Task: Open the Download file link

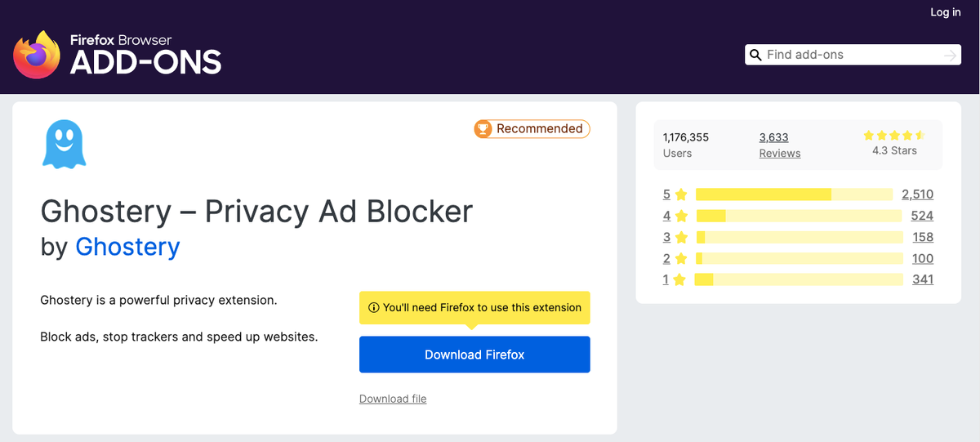Action: click(x=393, y=399)
